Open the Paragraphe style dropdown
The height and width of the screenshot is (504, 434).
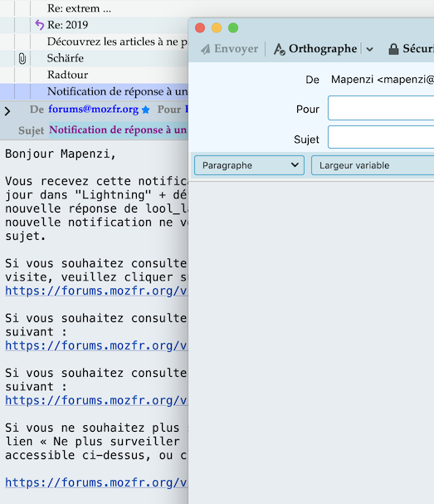point(249,165)
